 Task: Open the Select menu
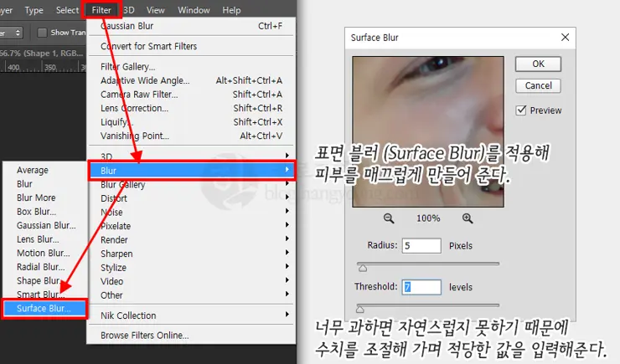click(67, 10)
